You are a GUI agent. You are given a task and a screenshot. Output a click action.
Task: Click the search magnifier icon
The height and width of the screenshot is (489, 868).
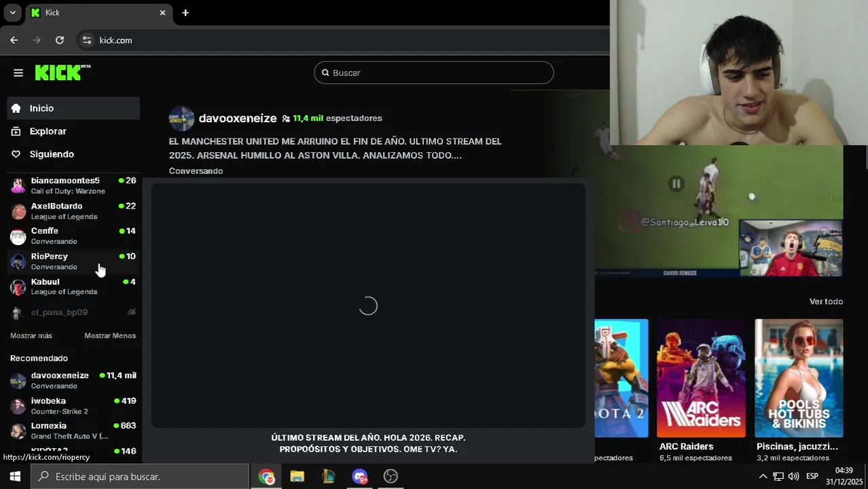click(x=325, y=73)
